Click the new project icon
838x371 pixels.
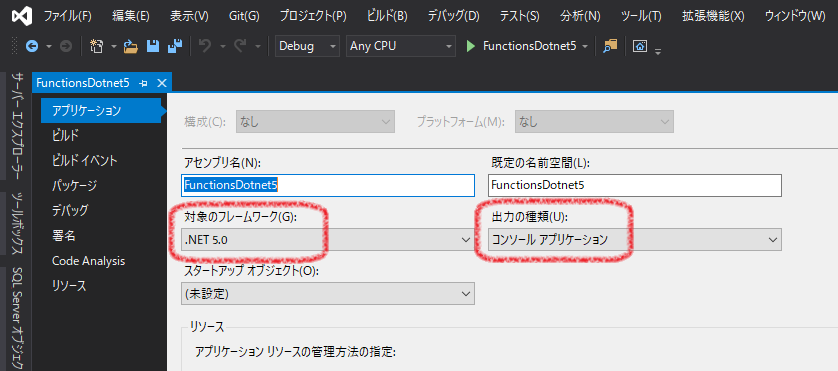(97, 47)
